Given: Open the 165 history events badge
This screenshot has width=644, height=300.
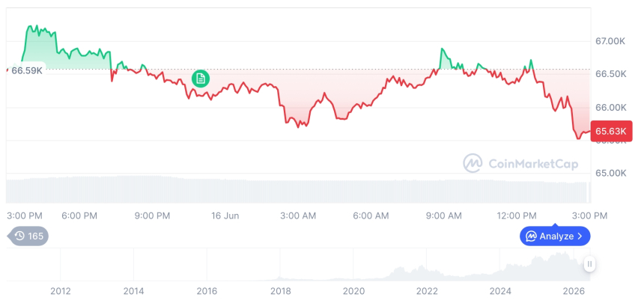Looking at the screenshot, I should (x=28, y=236).
